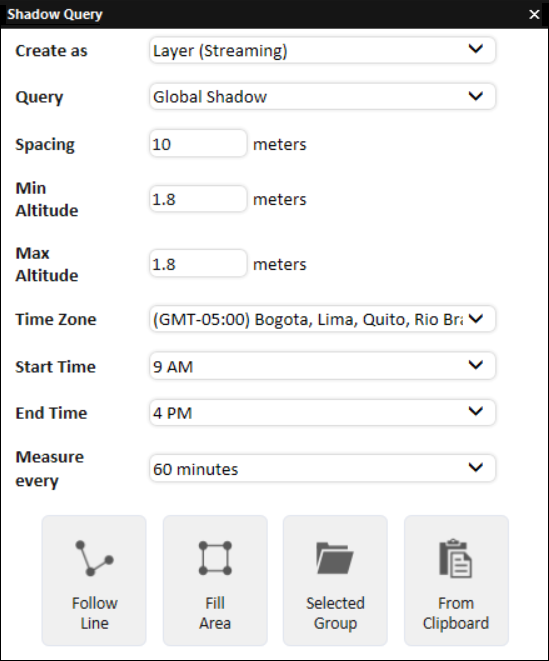Click the Spacing input field

click(198, 143)
